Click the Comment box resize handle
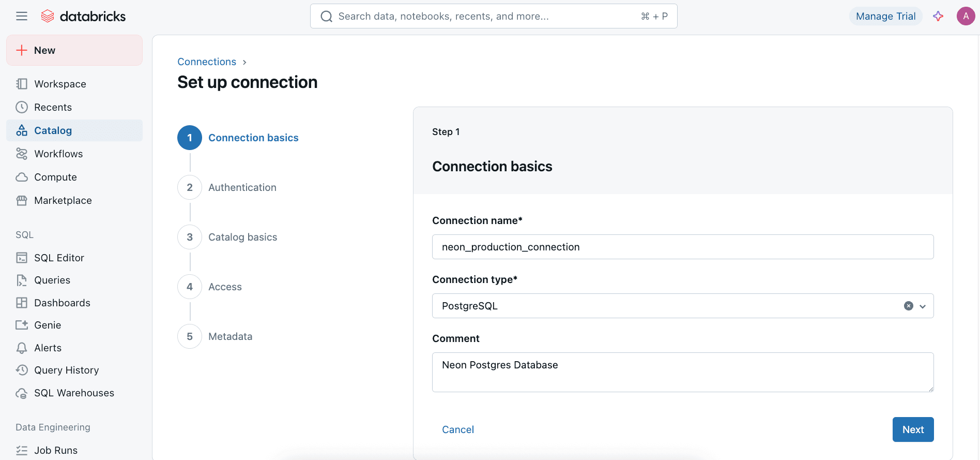Image resolution: width=980 pixels, height=460 pixels. click(x=930, y=389)
